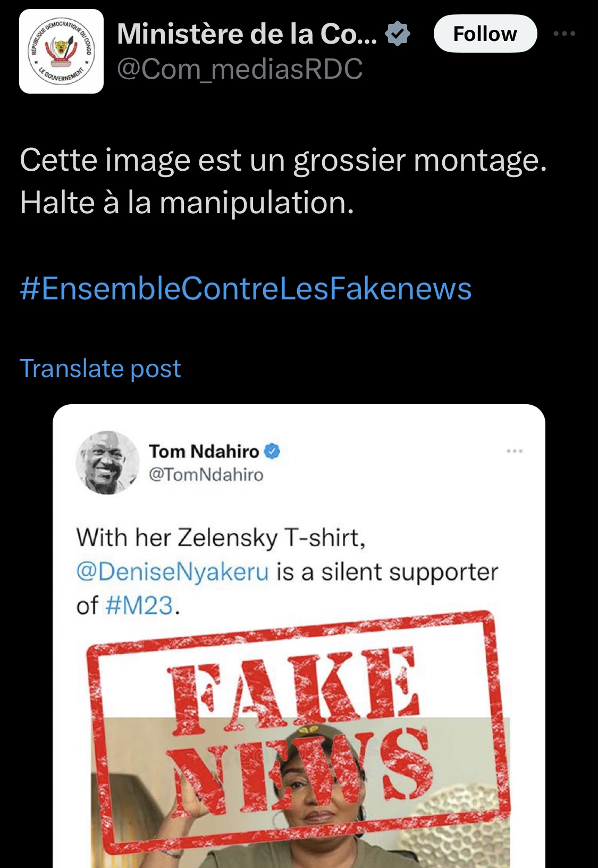Open the @DeniseNyakeru mention

[173, 572]
